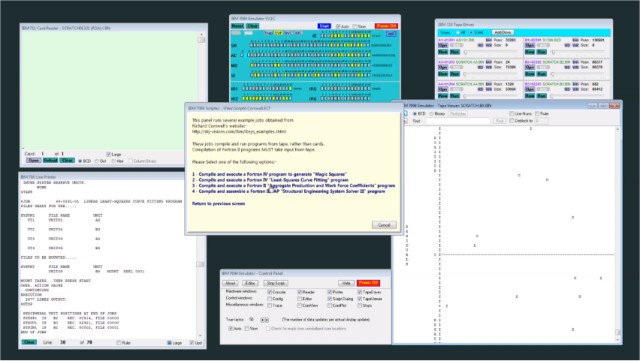Image resolution: width=640 pixels, height=361 pixels.
Task: Click the first tape drive position slider
Action: tap(491, 52)
